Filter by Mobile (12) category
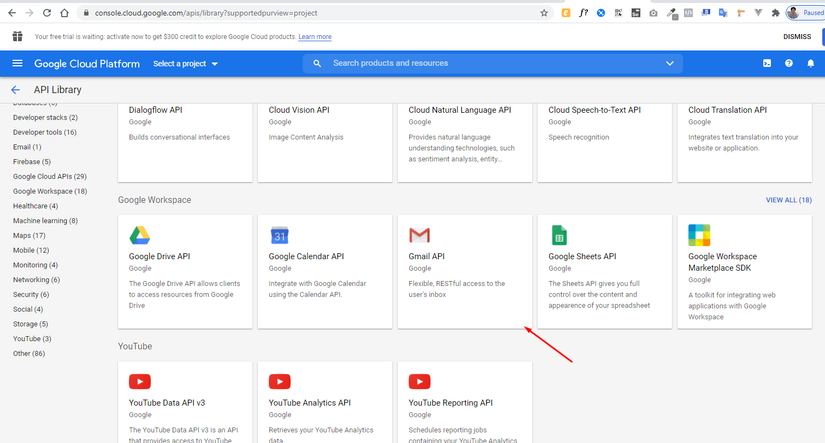The image size is (825, 443). tap(31, 250)
